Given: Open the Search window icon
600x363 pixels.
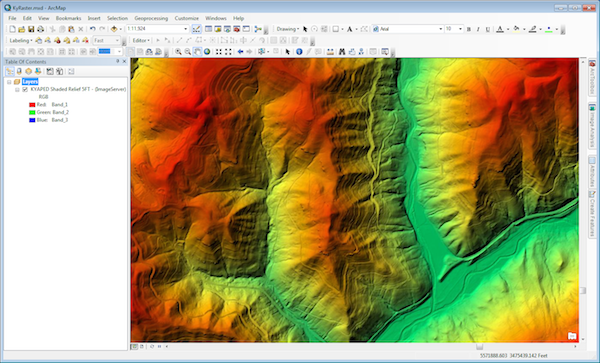Looking at the screenshot, I should pyautogui.click(x=227, y=29).
